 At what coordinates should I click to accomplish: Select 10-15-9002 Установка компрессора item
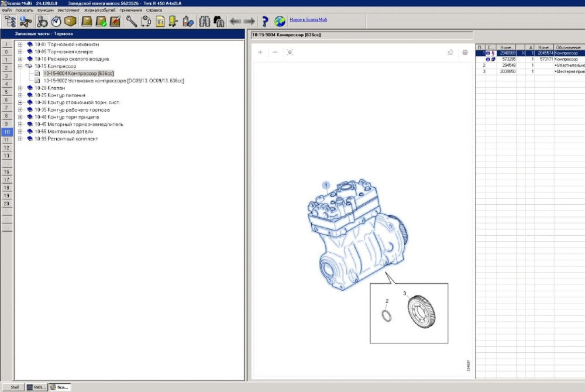(x=113, y=81)
